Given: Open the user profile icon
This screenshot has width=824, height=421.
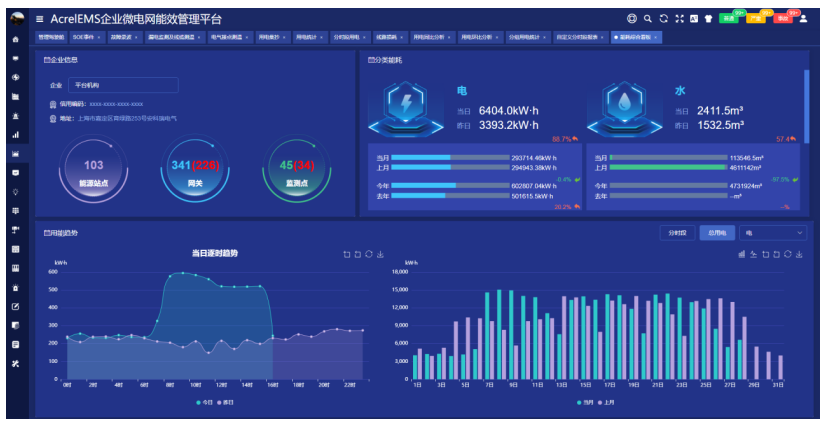Looking at the screenshot, I should (x=803, y=19).
